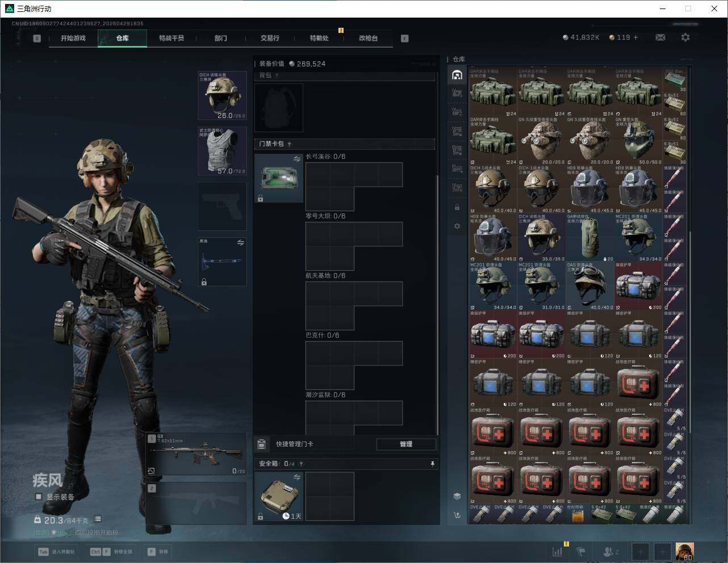Click the 长弓溪谷: 0/6 label
This screenshot has height=563, width=728.
[x=325, y=157]
